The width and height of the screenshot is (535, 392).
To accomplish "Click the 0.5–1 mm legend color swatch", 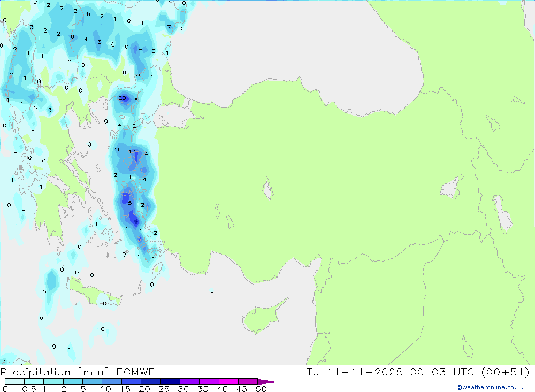I will tap(34, 381).
